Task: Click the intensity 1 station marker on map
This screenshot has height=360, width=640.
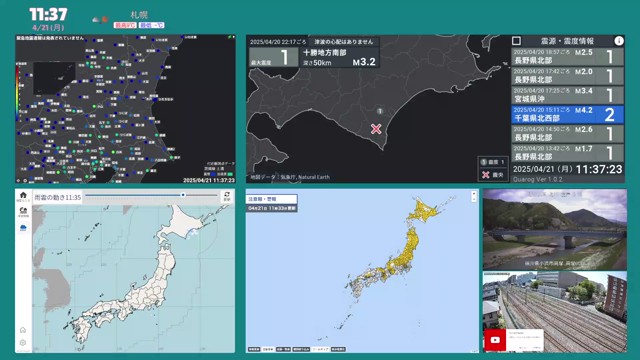Action: point(380,111)
